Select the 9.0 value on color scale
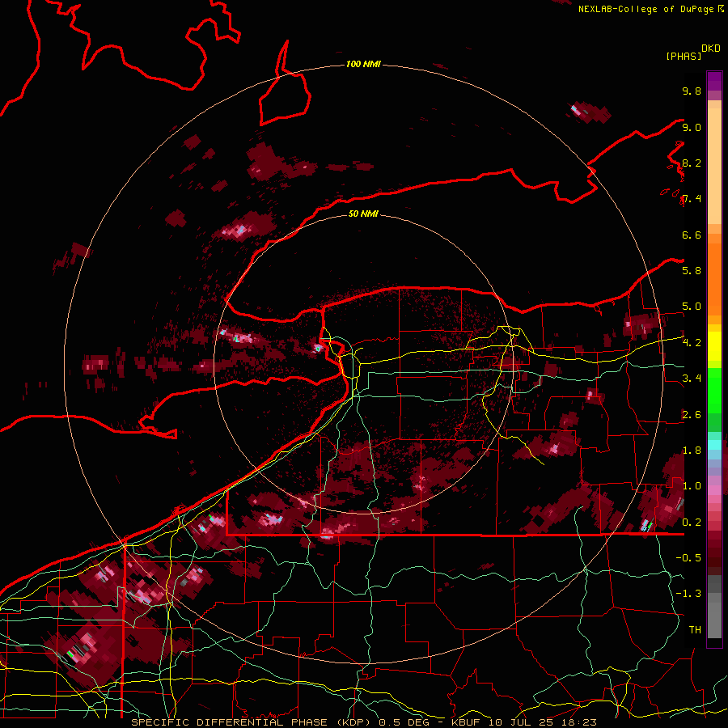 692,127
